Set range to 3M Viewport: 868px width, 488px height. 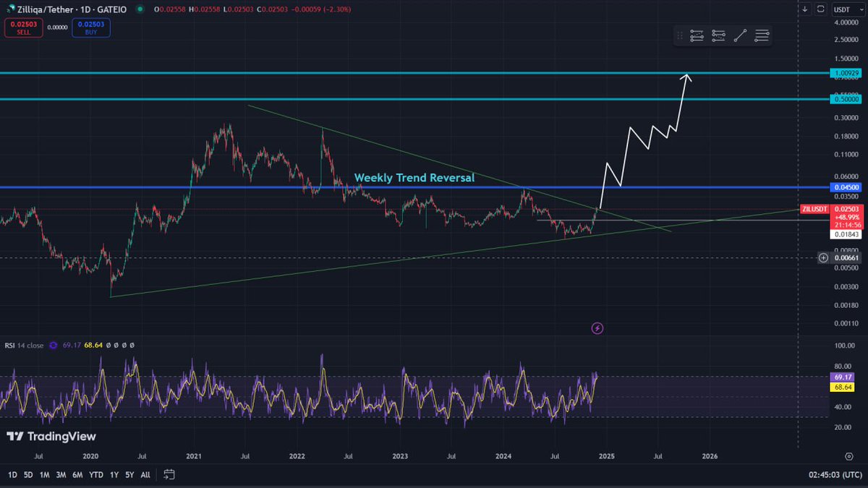pyautogui.click(x=61, y=475)
